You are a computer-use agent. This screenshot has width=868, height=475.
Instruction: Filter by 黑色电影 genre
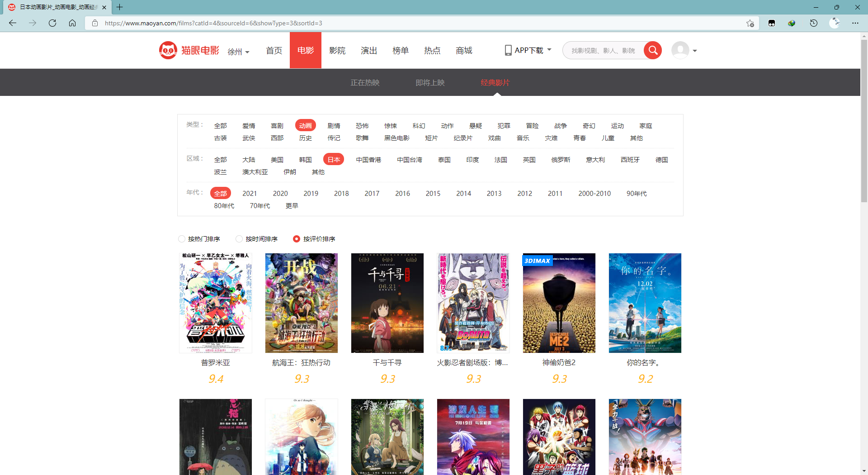coord(397,138)
